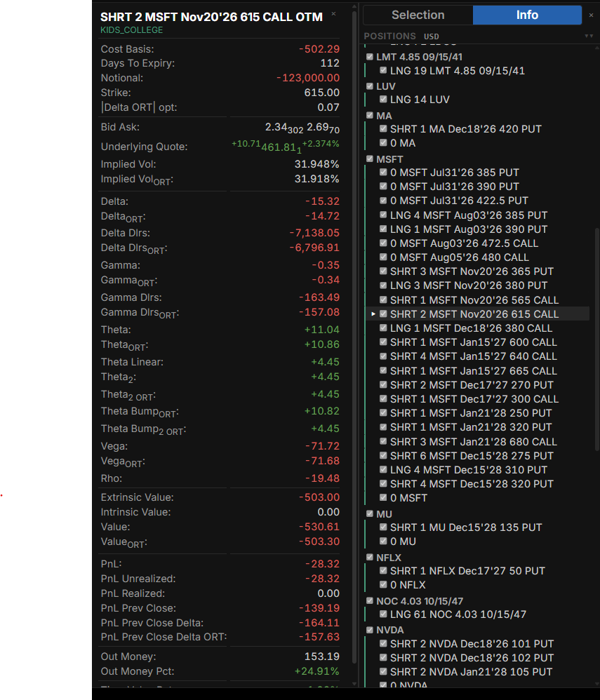This screenshot has width=600, height=700.
Task: Select SHRT 1 MSFT Jan21'28 250 PUT
Action: point(471,413)
